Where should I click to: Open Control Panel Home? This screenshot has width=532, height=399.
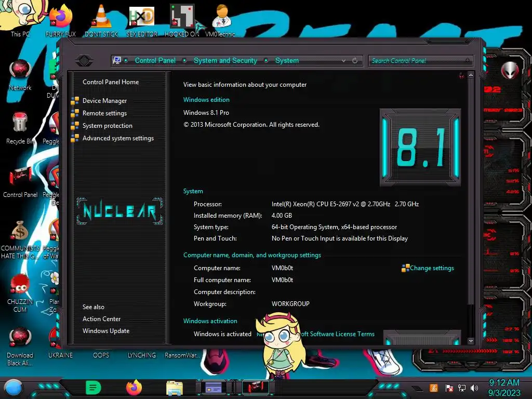(x=111, y=82)
